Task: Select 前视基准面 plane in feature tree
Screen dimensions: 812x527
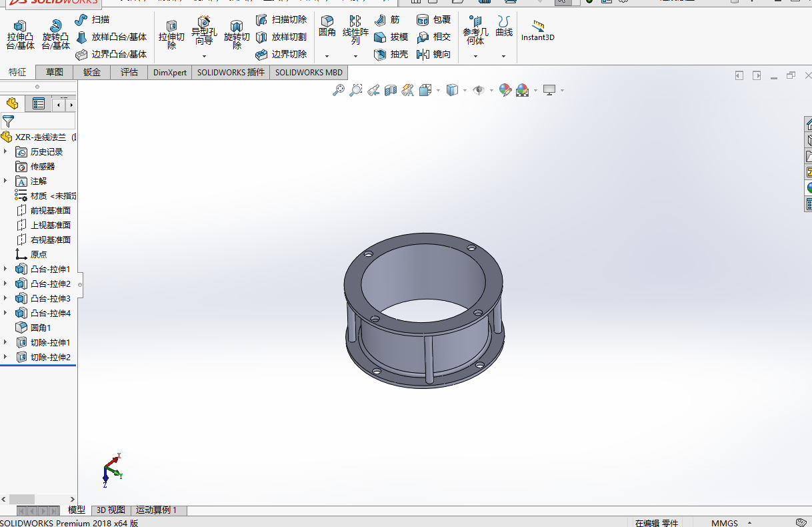Action: (x=50, y=210)
